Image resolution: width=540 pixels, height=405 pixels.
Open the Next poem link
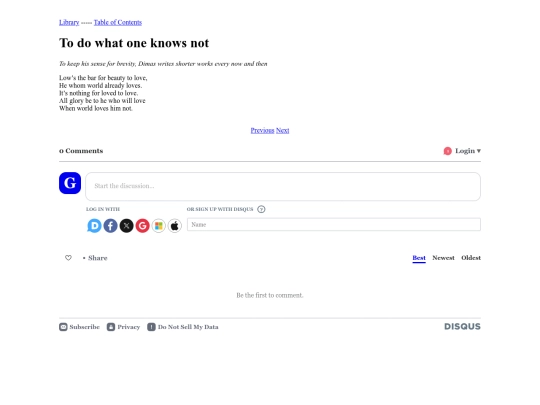click(282, 131)
